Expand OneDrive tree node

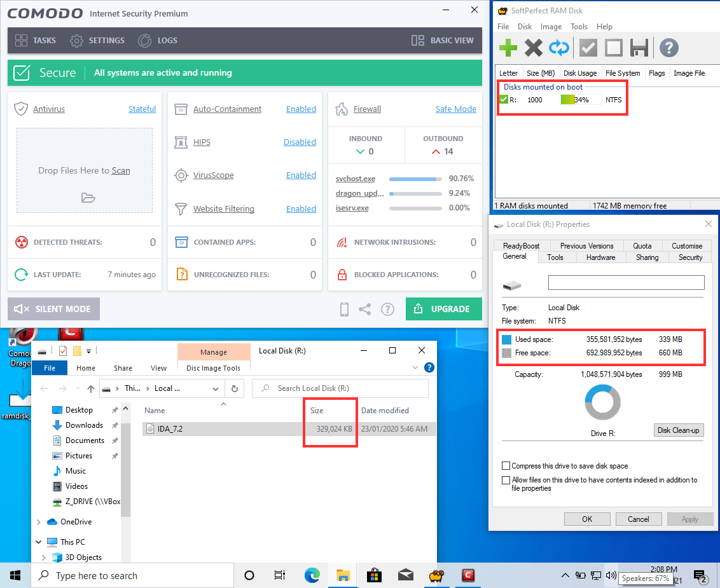(39, 522)
